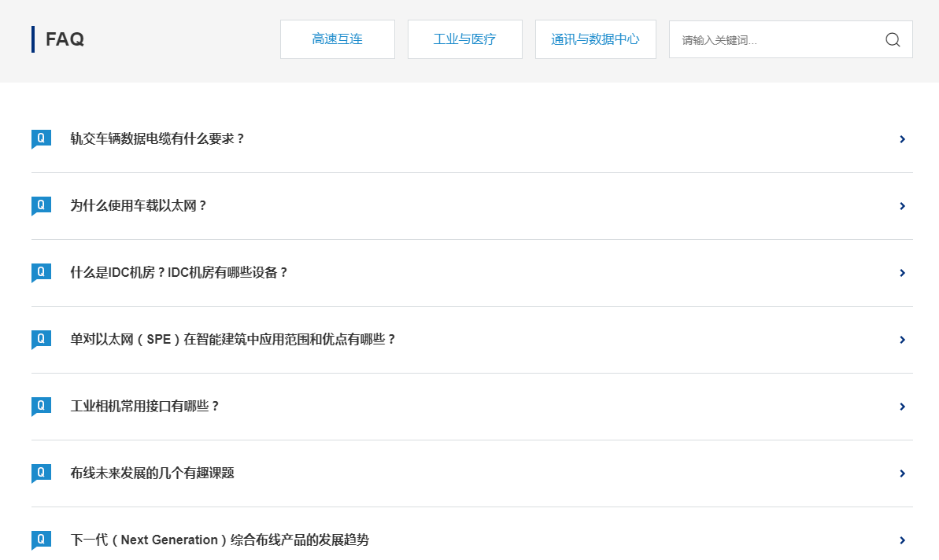The height and width of the screenshot is (560, 939).
Task: Click Q icon beside 工业相机常用接口 question
Action: tap(41, 406)
